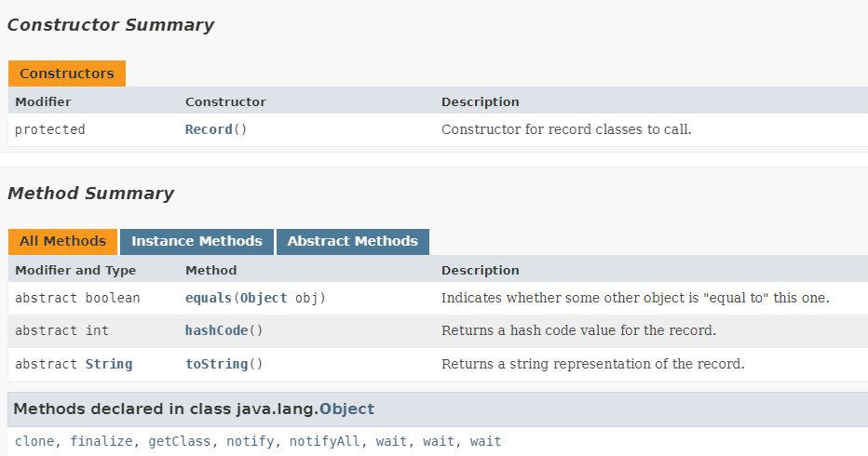Jump to the getClass method link
Viewport: 868px width, 456px height.
click(x=180, y=441)
